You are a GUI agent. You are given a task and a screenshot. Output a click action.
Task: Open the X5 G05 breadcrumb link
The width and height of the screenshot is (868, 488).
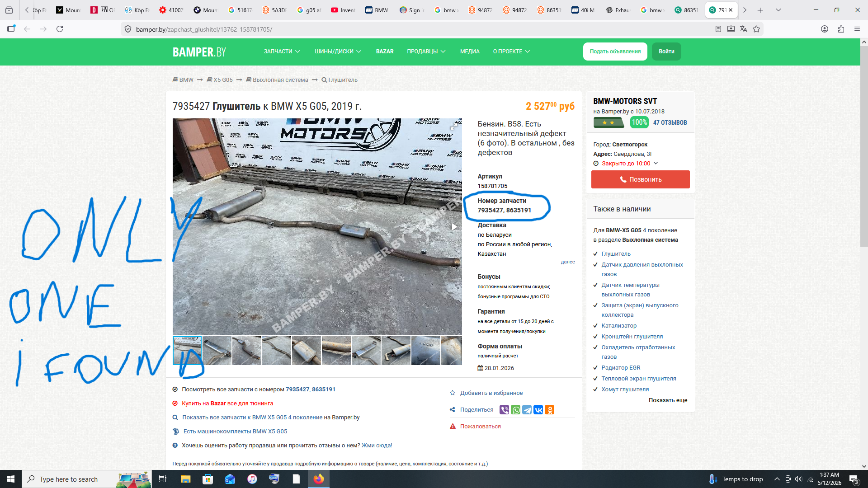click(220, 80)
